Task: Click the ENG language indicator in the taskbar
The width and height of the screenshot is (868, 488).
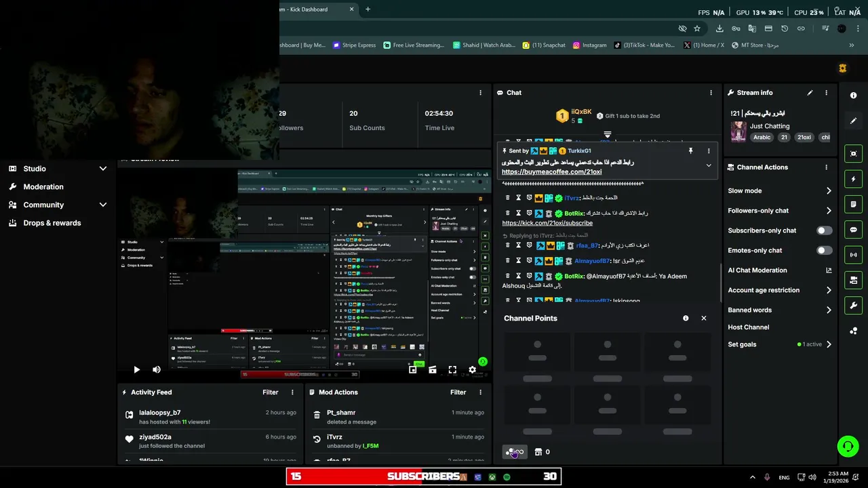Action: (784, 478)
